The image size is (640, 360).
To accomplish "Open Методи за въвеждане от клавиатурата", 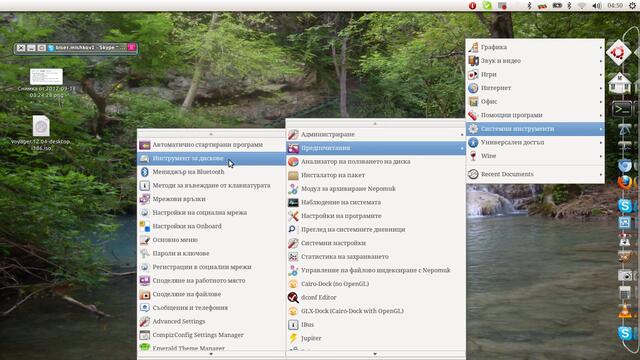I will (x=211, y=185).
